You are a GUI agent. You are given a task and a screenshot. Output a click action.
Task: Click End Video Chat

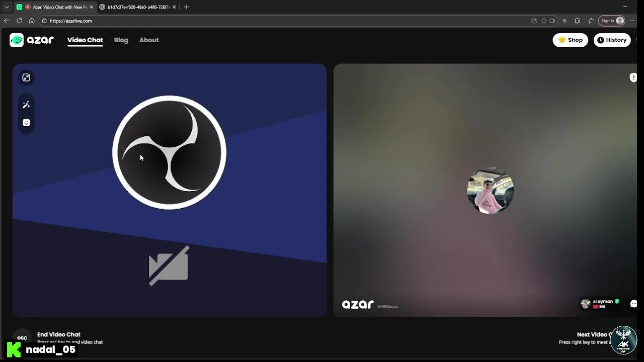point(59,334)
